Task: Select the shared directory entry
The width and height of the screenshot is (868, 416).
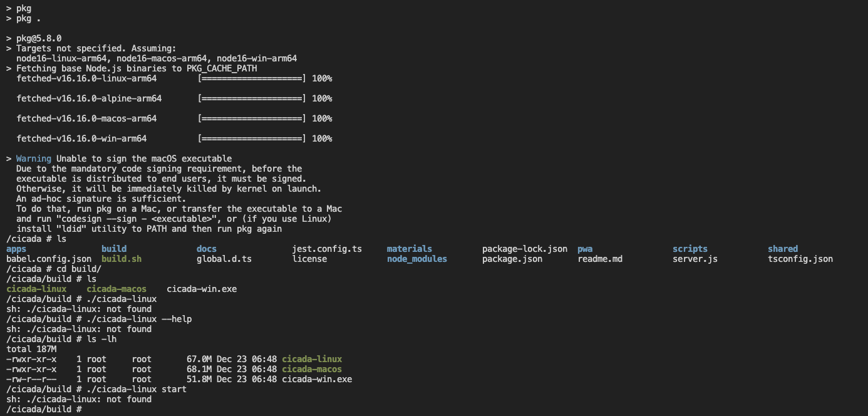Action: 783,248
